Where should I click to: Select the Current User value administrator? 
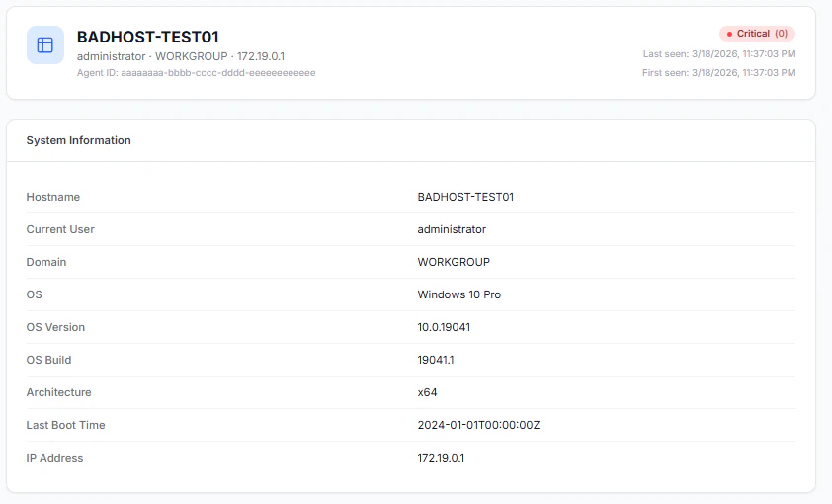click(452, 229)
